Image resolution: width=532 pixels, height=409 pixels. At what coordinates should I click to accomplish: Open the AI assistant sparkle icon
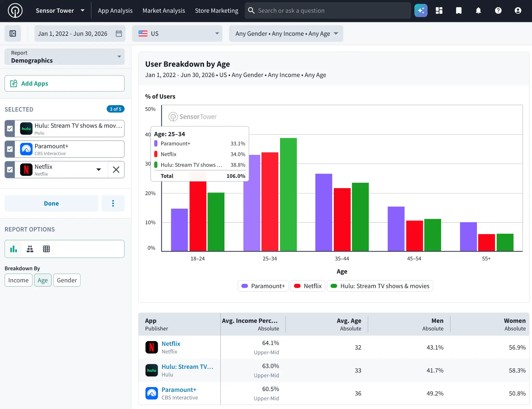[x=421, y=11]
